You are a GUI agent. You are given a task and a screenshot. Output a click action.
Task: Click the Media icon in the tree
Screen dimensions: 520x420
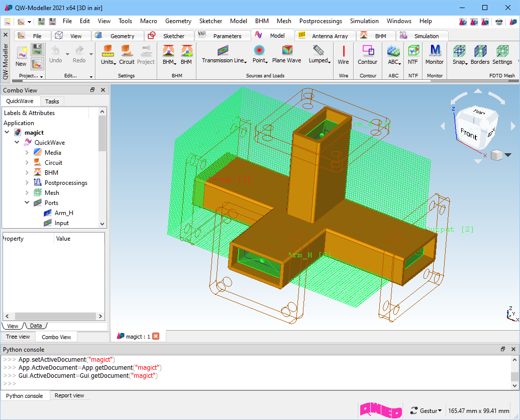pyautogui.click(x=38, y=153)
